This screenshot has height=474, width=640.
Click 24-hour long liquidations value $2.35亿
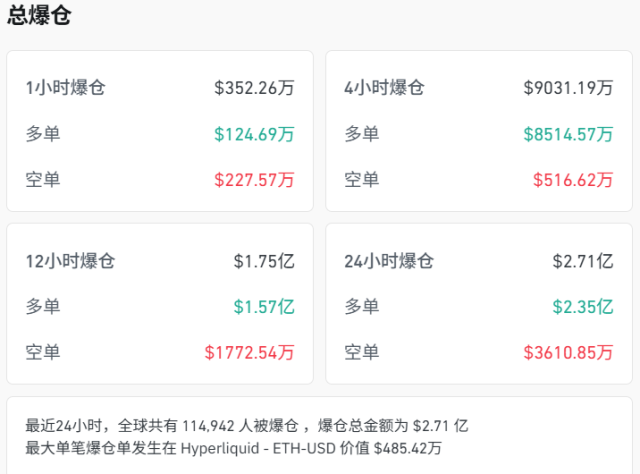point(583,307)
